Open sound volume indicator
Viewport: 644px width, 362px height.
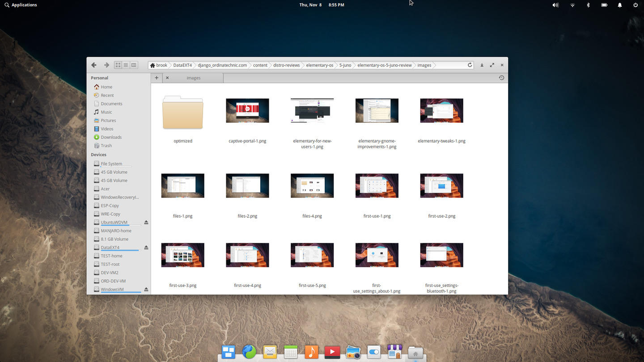(555, 5)
